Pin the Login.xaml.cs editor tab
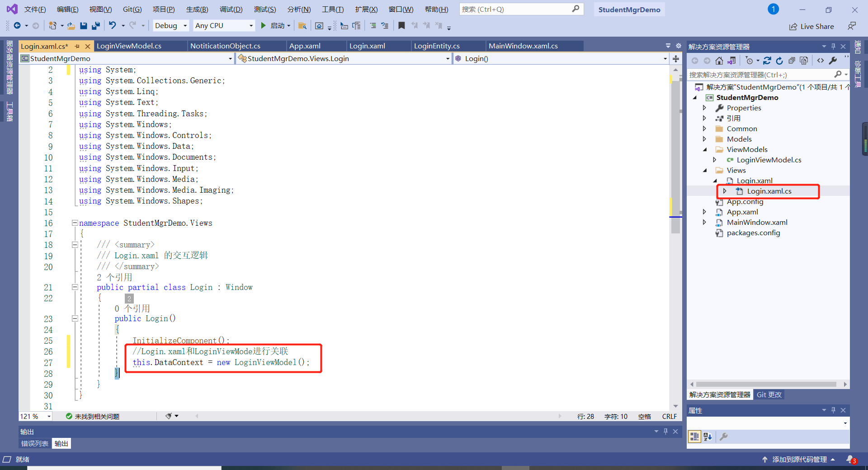This screenshot has height=470, width=868. (x=77, y=46)
